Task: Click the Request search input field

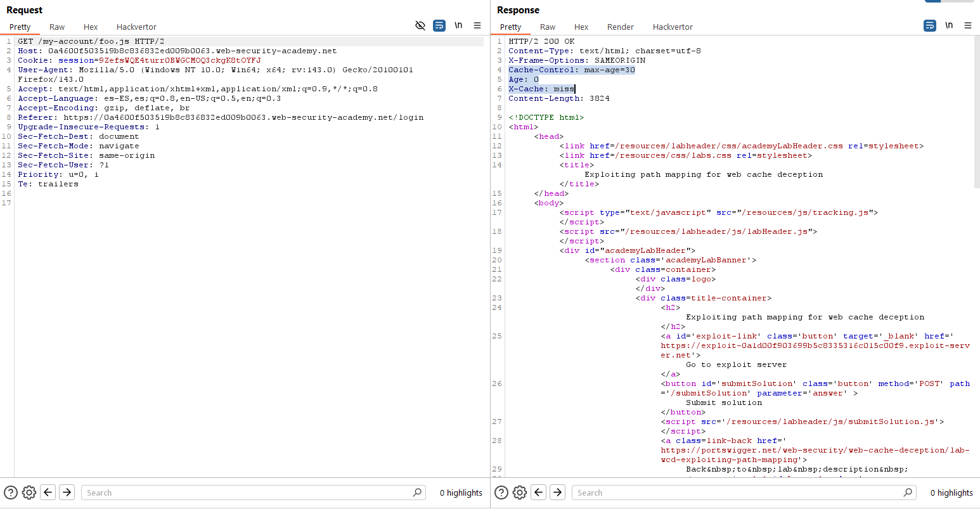Action: click(247, 493)
